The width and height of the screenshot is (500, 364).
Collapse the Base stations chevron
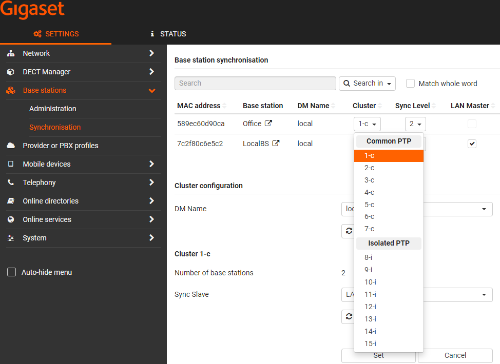(x=152, y=91)
